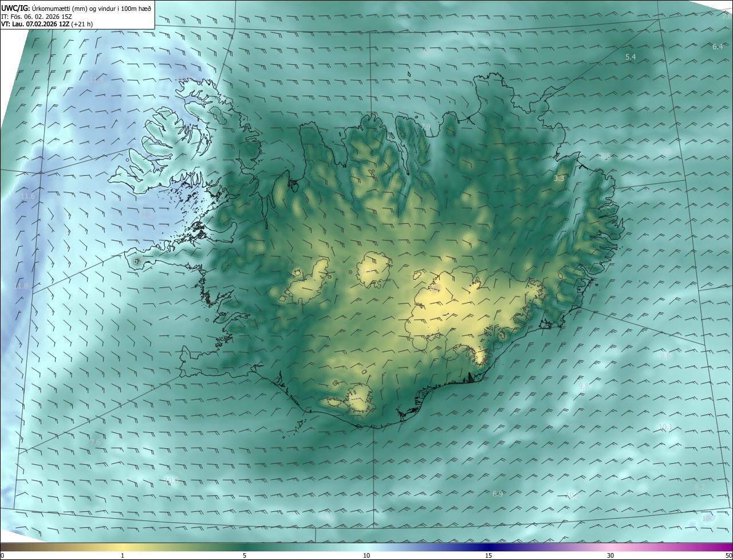Click the 7.9 value label
This screenshot has height=560, width=733.
(x=425, y=127)
